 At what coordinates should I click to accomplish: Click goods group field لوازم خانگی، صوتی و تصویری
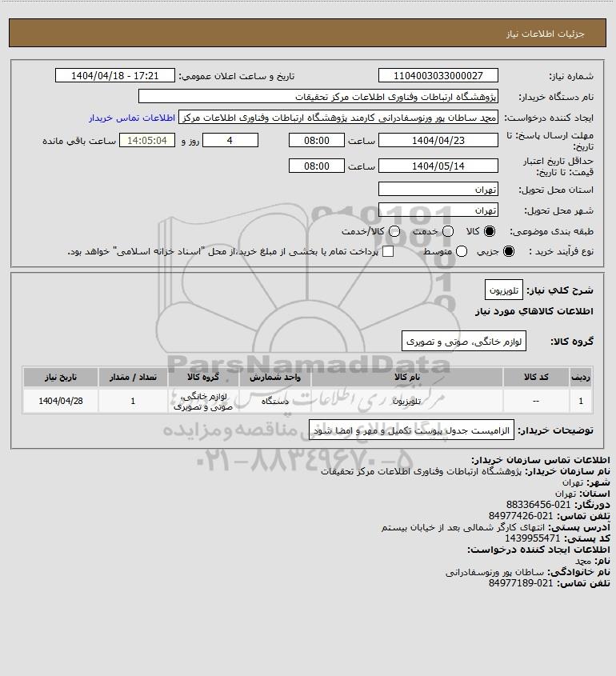click(x=464, y=342)
